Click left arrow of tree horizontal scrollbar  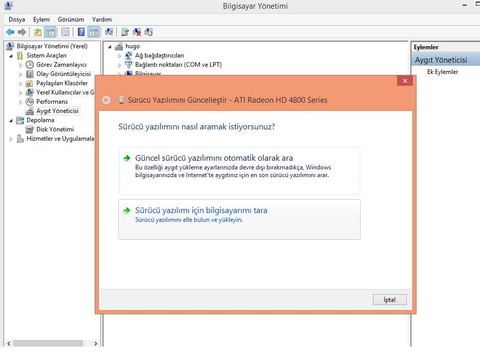9,343
